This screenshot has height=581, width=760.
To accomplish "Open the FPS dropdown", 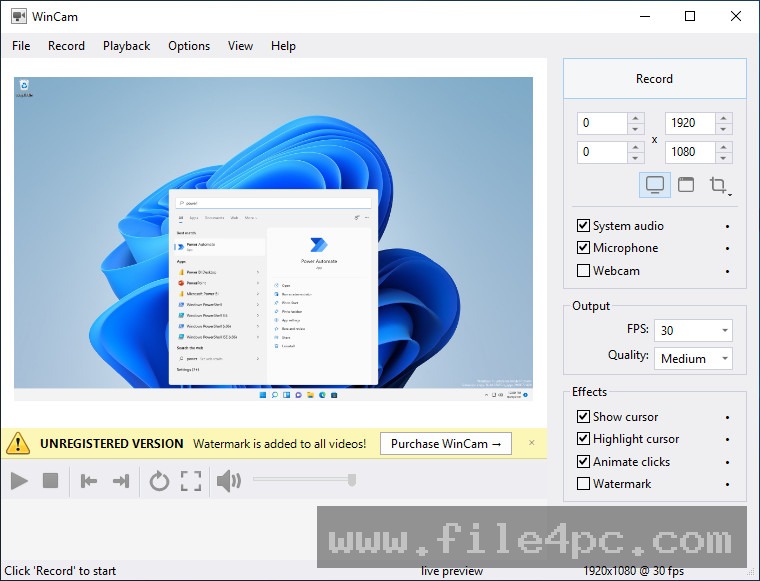I will (x=693, y=330).
